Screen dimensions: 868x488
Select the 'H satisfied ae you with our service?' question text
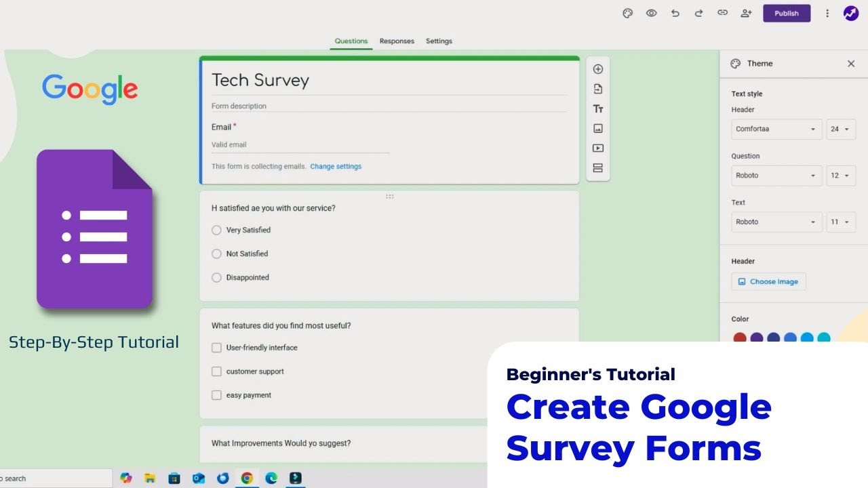273,209
